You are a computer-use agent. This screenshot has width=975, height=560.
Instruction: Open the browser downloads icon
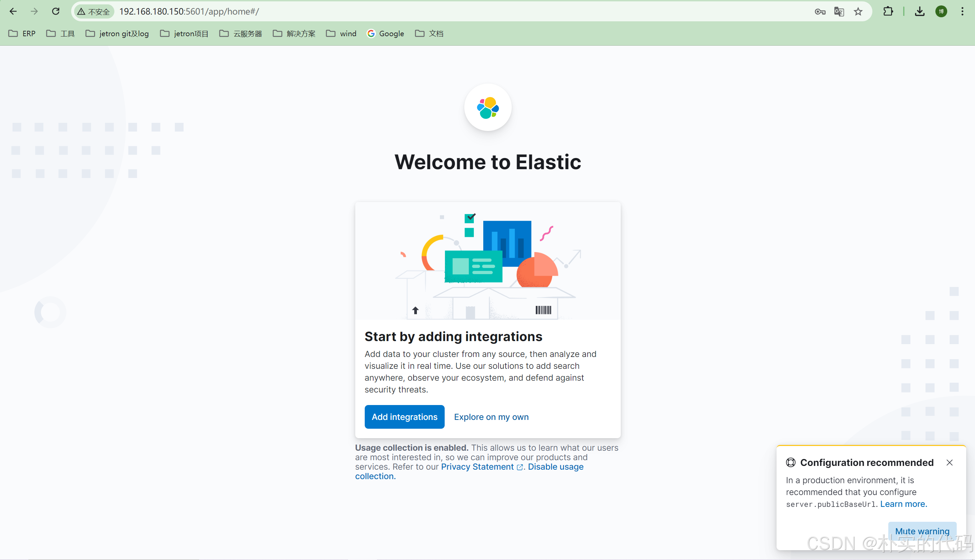click(920, 12)
